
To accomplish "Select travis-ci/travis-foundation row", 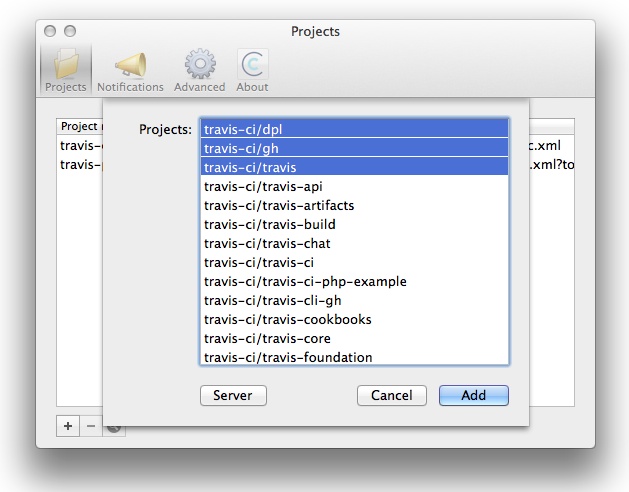I will pyautogui.click(x=355, y=356).
